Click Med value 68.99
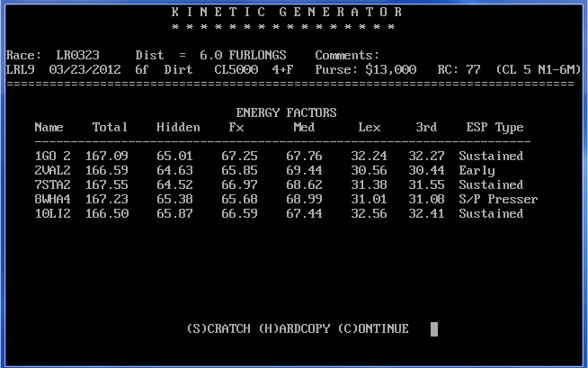 [304, 199]
